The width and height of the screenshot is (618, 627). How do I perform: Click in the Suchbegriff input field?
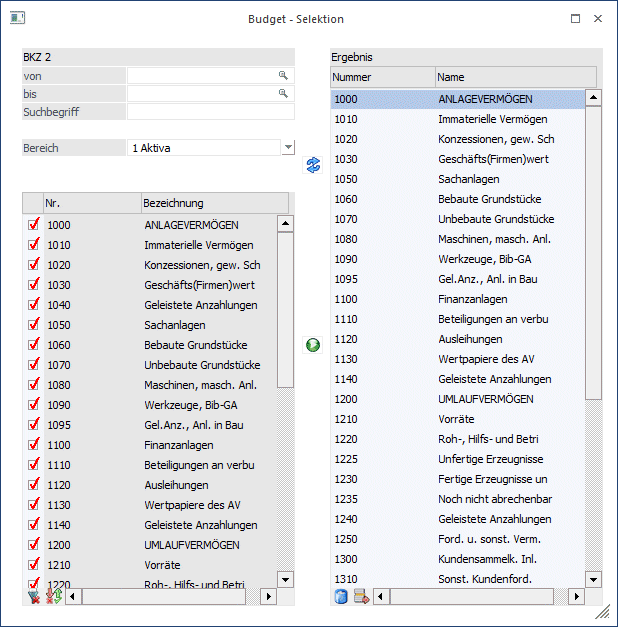[210, 112]
